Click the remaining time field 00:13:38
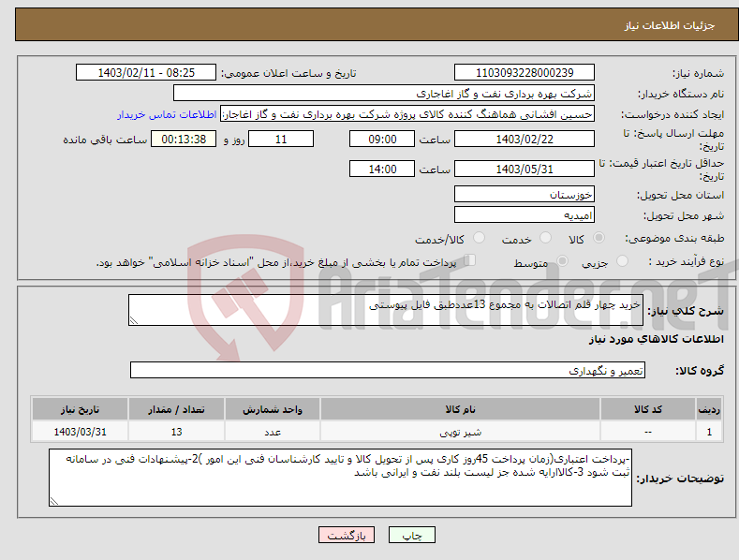739x560 pixels. (x=184, y=139)
